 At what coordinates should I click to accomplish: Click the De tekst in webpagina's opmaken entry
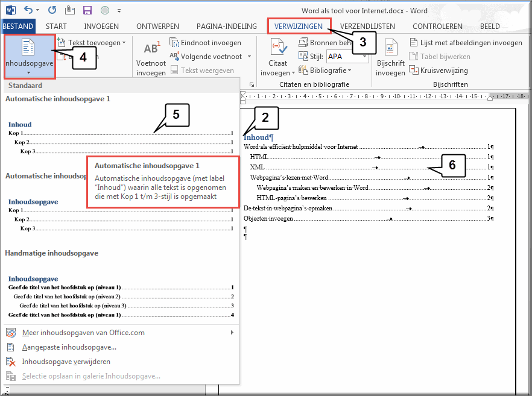pyautogui.click(x=369, y=208)
